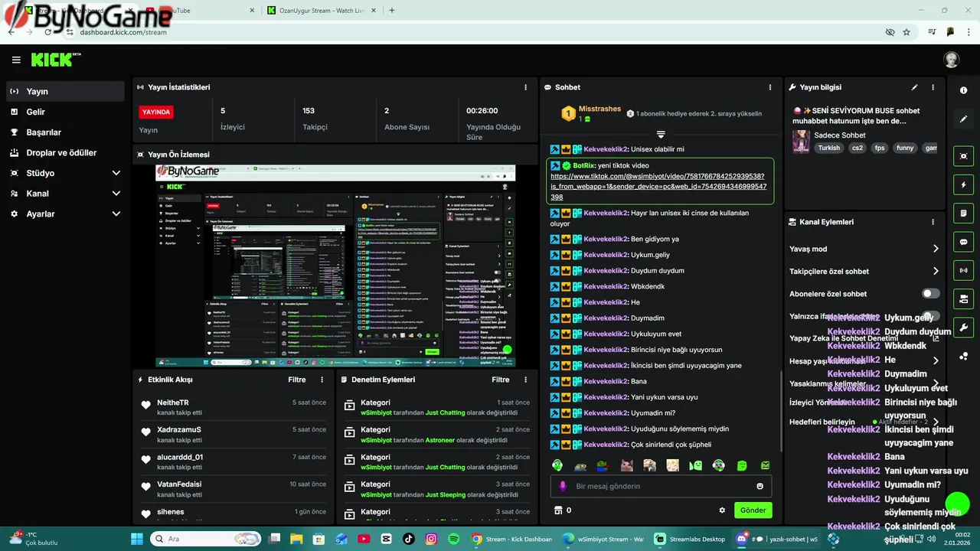Open the profile avatar menu
Screen dimensions: 980x551
click(x=951, y=60)
